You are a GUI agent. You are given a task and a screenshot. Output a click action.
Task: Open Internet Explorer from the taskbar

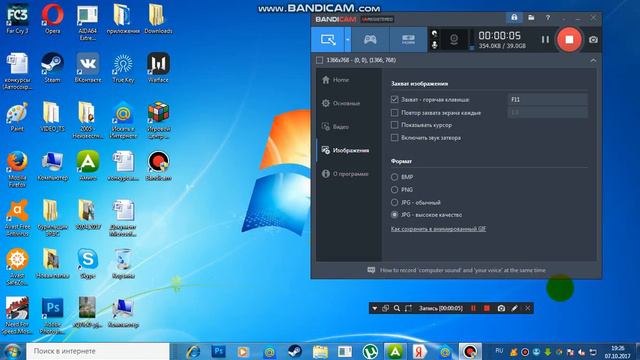coord(193,351)
